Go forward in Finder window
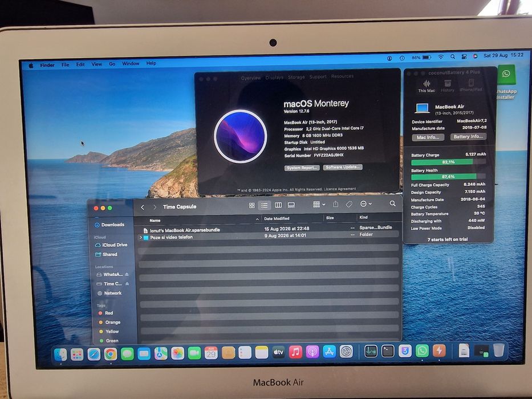532x399 pixels. [155, 207]
